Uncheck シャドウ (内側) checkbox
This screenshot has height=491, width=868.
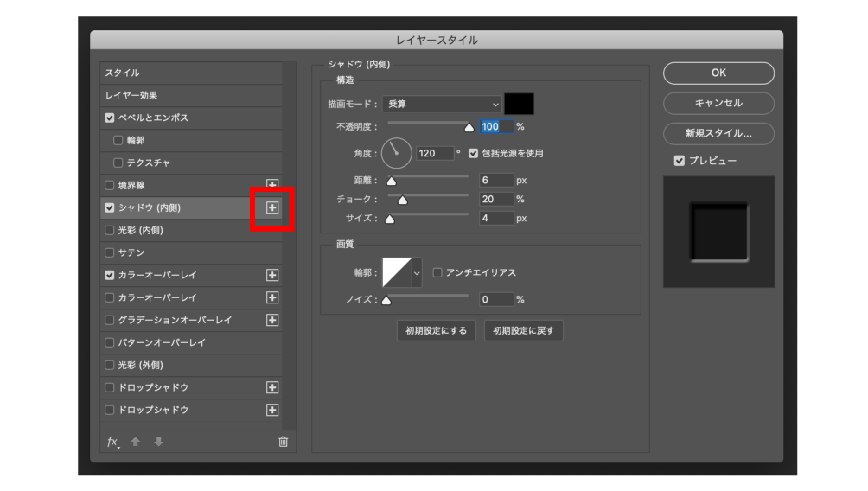coord(110,207)
